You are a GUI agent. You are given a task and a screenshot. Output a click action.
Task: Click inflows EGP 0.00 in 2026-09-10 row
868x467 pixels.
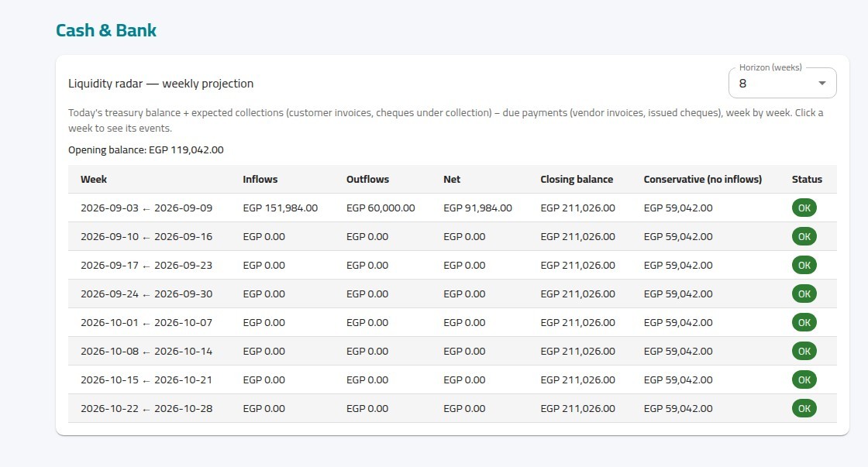(x=263, y=237)
